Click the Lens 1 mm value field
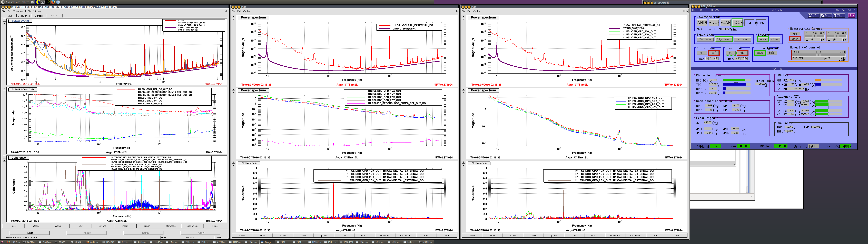 coord(816,40)
